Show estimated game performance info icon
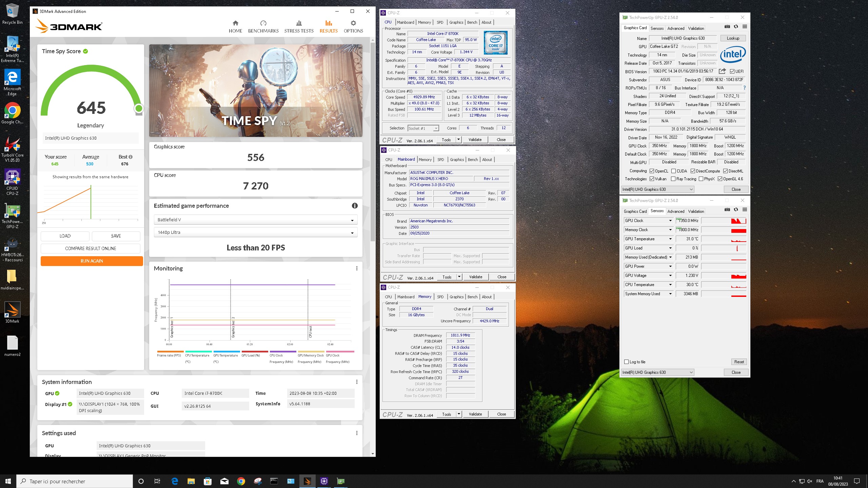 [x=355, y=206]
